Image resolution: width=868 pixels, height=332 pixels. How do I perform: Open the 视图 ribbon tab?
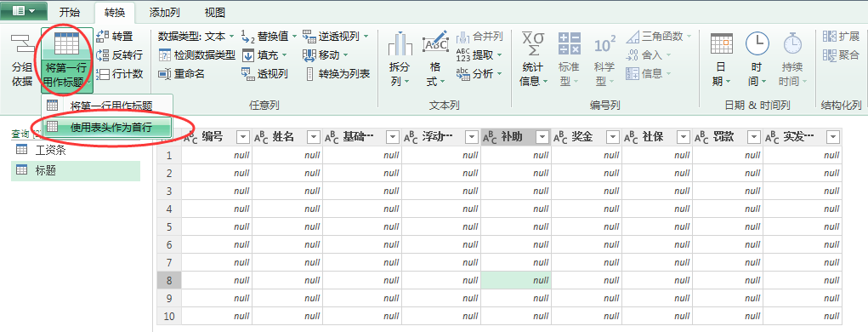pyautogui.click(x=215, y=12)
